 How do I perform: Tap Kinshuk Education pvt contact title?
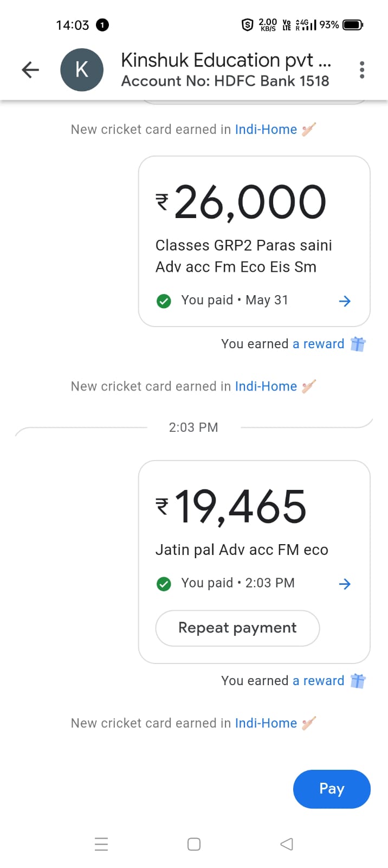tap(225, 60)
